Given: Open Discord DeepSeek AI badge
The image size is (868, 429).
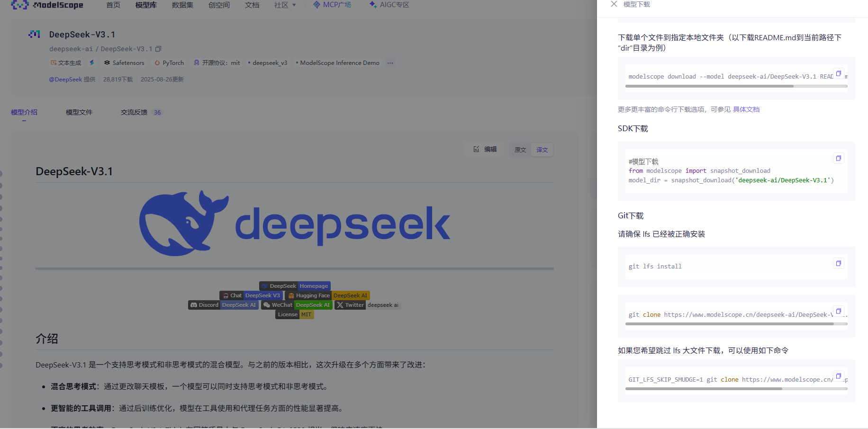Looking at the screenshot, I should pos(223,305).
